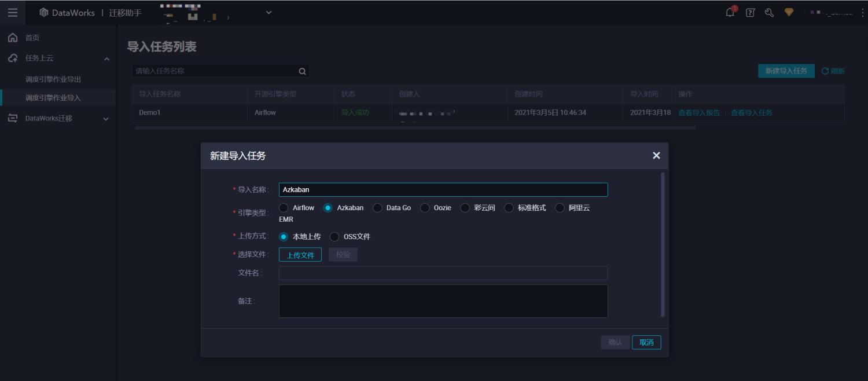Choose OSS文件 as upload method
The height and width of the screenshot is (381, 868).
click(334, 236)
